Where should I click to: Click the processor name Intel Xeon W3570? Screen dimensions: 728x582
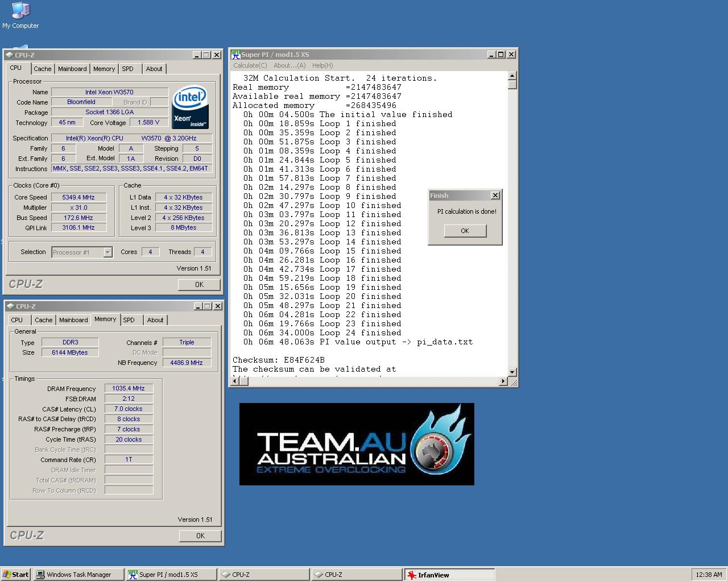(x=110, y=92)
